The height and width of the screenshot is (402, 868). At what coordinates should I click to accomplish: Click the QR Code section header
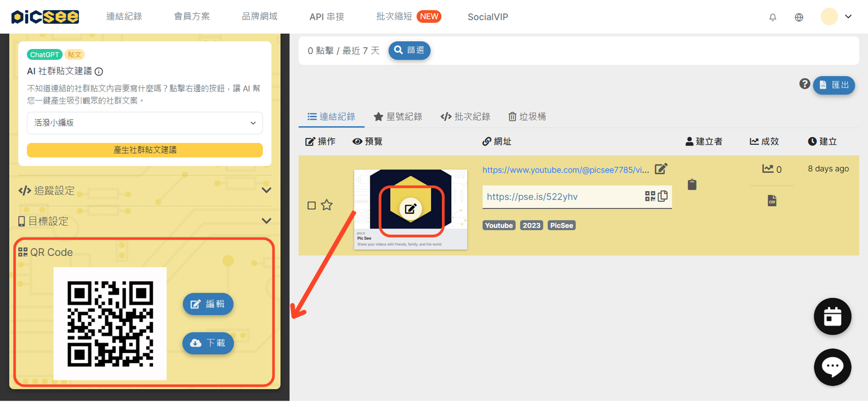pyautogui.click(x=46, y=252)
